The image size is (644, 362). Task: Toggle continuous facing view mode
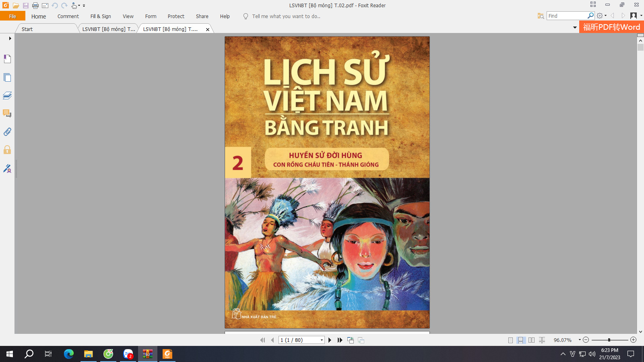point(542,340)
